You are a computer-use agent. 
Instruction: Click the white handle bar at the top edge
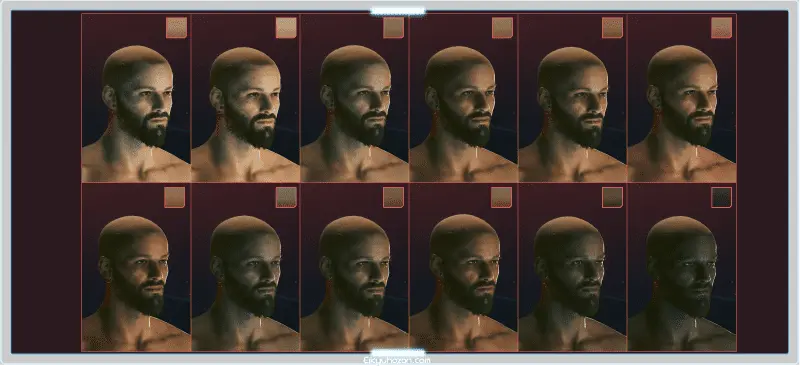[x=398, y=11]
